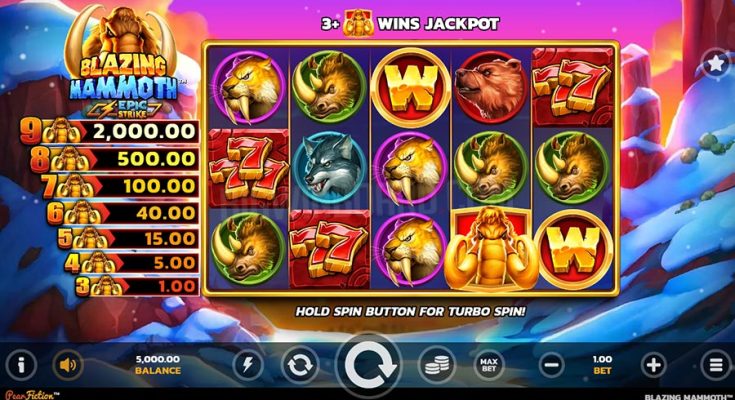The height and width of the screenshot is (400, 735).
Task: Select the 500.00 eight-mammoth prize row
Action: [114, 159]
